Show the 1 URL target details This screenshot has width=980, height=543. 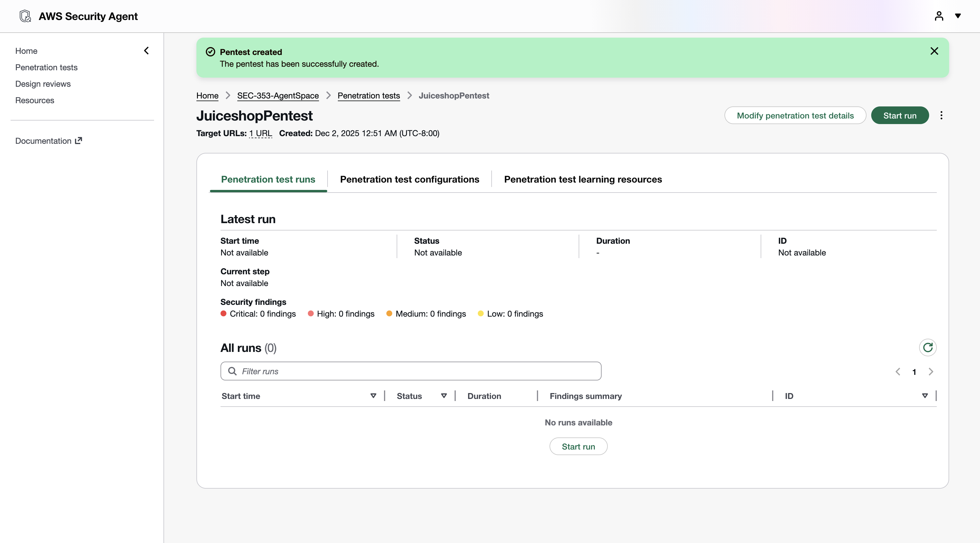click(261, 133)
